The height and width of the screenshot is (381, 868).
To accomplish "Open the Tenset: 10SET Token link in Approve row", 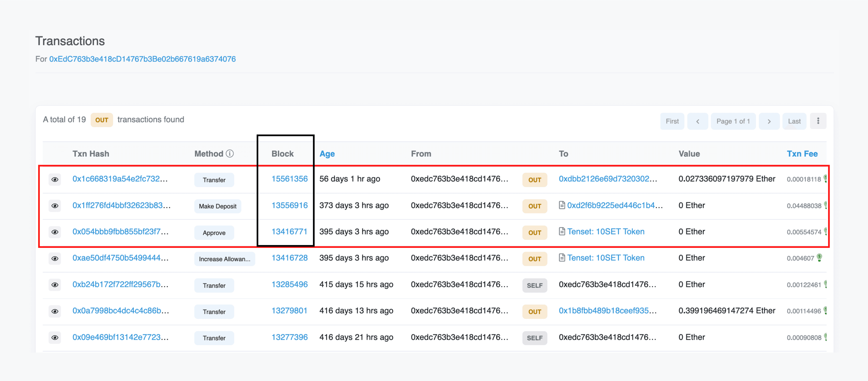I will tap(606, 232).
